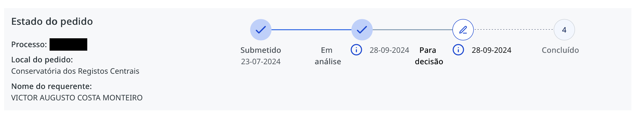The image size is (644, 117).
Task: Select the Para decisão pencil step icon
Action: (463, 30)
